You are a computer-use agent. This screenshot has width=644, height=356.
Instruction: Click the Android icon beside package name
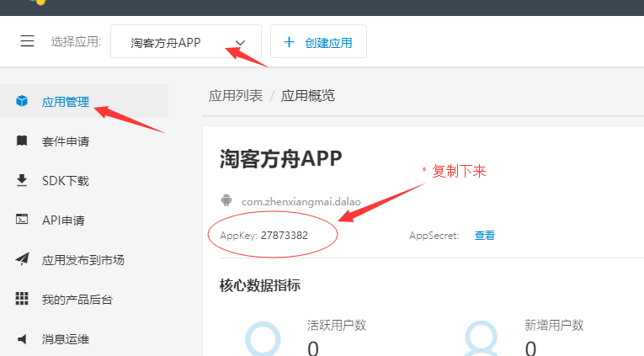pos(226,200)
